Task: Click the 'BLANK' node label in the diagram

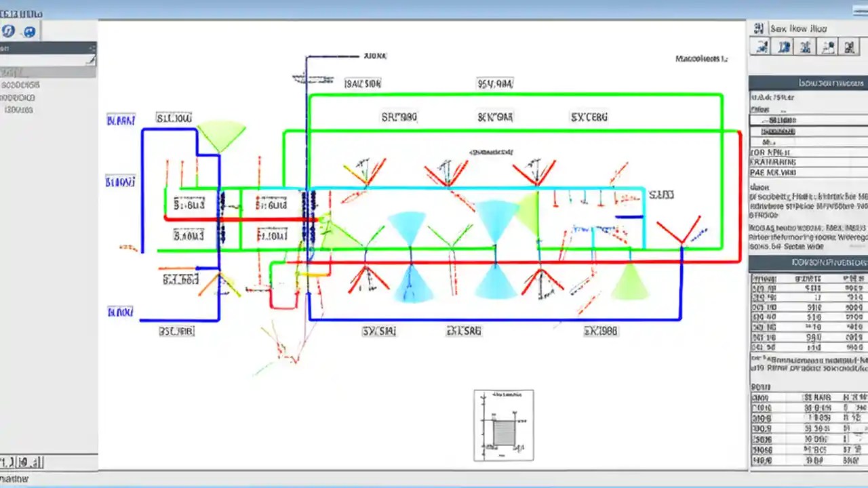Action: pos(120,119)
